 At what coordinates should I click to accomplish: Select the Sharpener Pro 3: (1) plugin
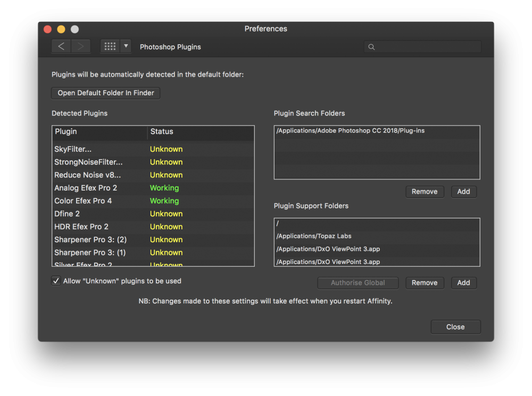click(x=153, y=252)
